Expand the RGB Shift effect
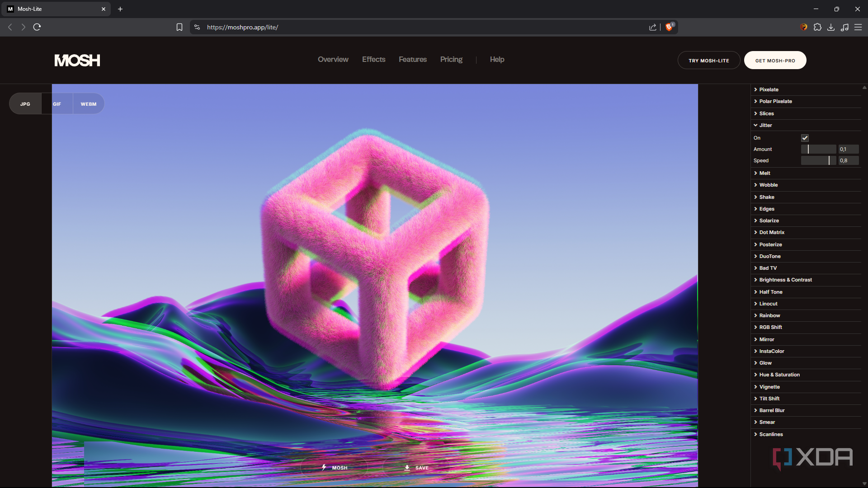The image size is (868, 488). [807, 327]
